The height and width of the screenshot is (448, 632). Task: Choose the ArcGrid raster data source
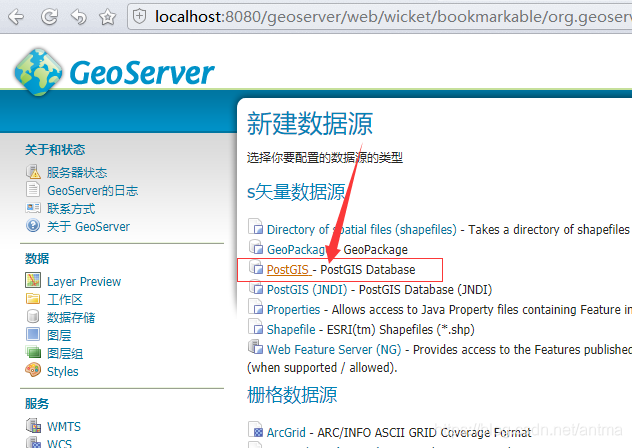pos(286,432)
